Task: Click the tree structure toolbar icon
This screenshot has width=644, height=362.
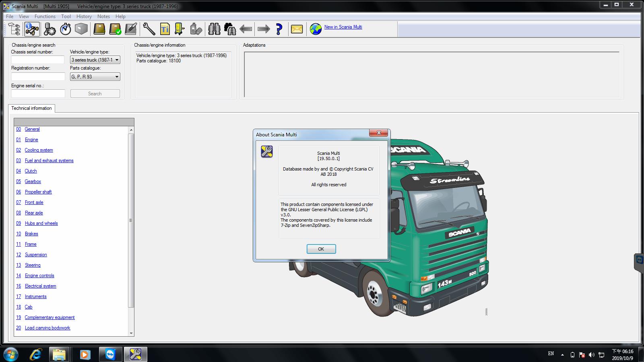Action: click(x=14, y=29)
